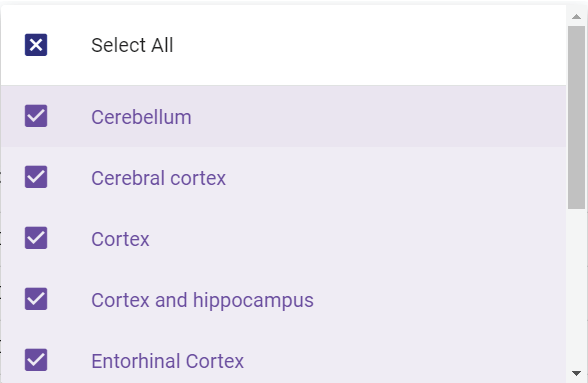Deselect the Cortex and hippocampus checkbox
The image size is (588, 383).
[36, 299]
